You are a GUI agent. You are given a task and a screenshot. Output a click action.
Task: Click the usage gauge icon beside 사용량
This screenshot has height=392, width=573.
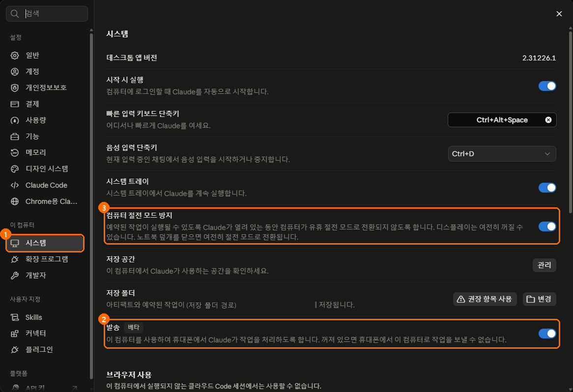15,120
